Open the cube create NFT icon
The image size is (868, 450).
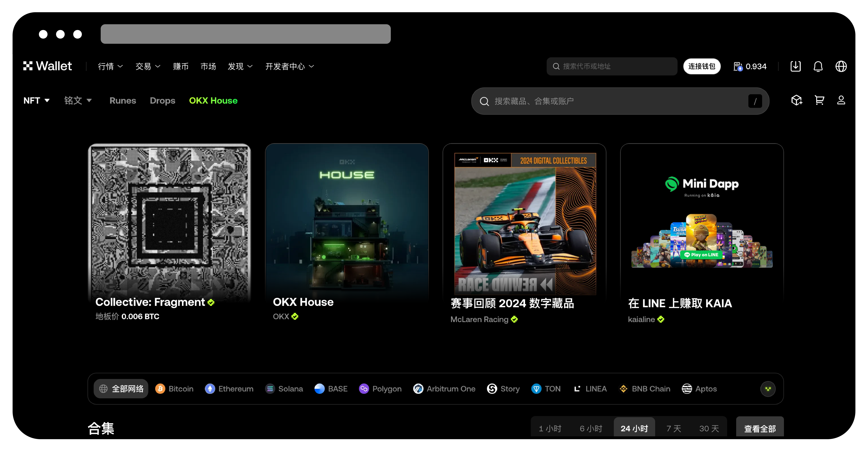tap(797, 100)
